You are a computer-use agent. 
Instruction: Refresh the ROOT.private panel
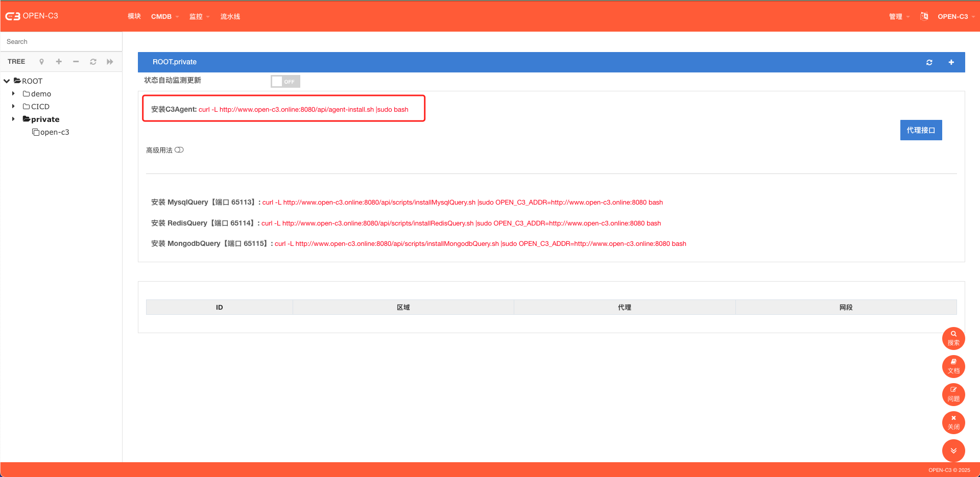pyautogui.click(x=929, y=62)
